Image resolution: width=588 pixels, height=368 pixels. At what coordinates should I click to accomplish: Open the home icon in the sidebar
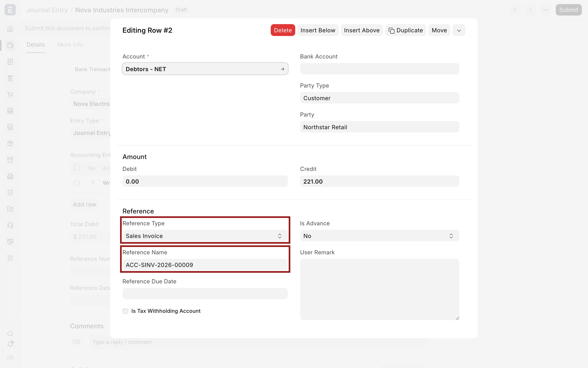[10, 29]
